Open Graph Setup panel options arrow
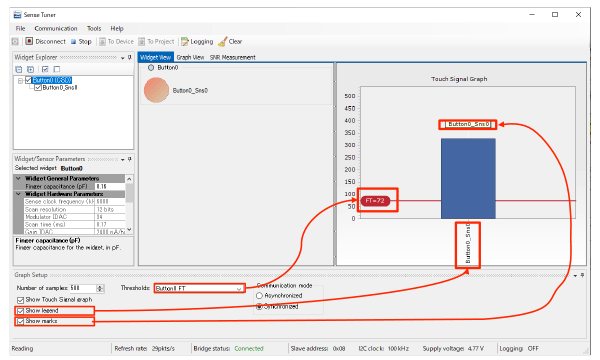Viewport: 600px width, 360px height. 575,275
